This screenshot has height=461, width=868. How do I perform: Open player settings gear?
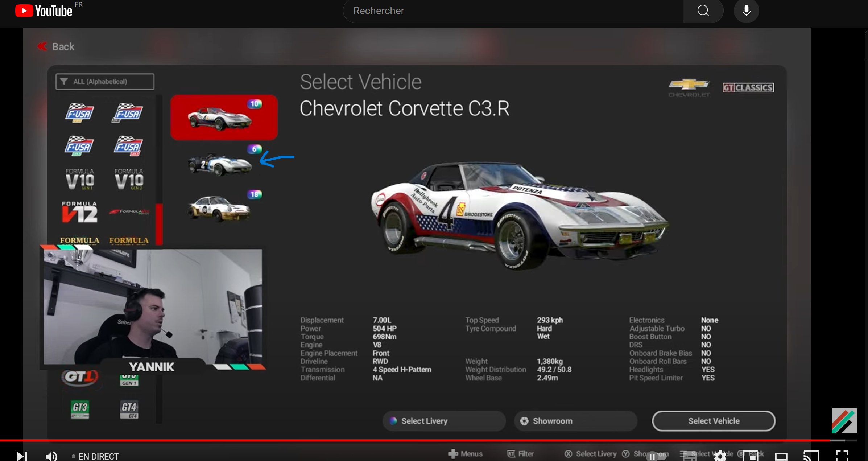[720, 456]
